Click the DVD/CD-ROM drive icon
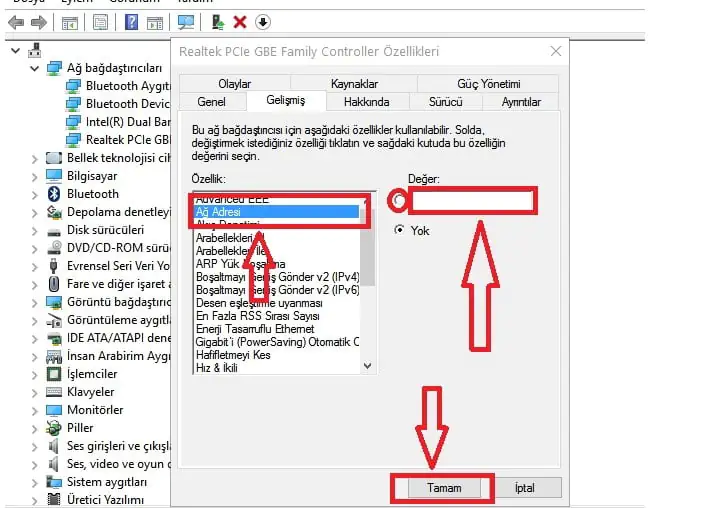This screenshot has width=702, height=508. 54,248
